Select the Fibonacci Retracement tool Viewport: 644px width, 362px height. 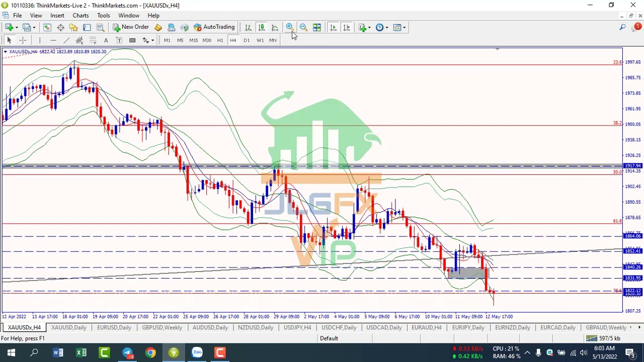(93, 40)
